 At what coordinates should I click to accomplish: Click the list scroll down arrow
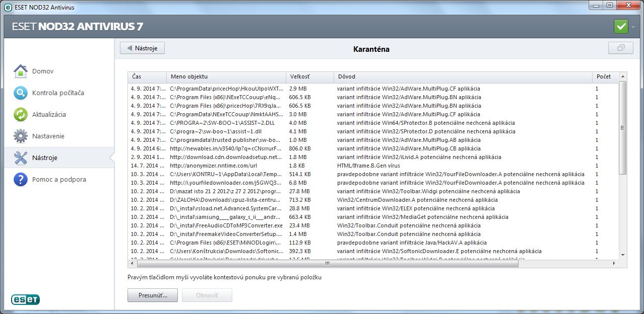[623, 255]
